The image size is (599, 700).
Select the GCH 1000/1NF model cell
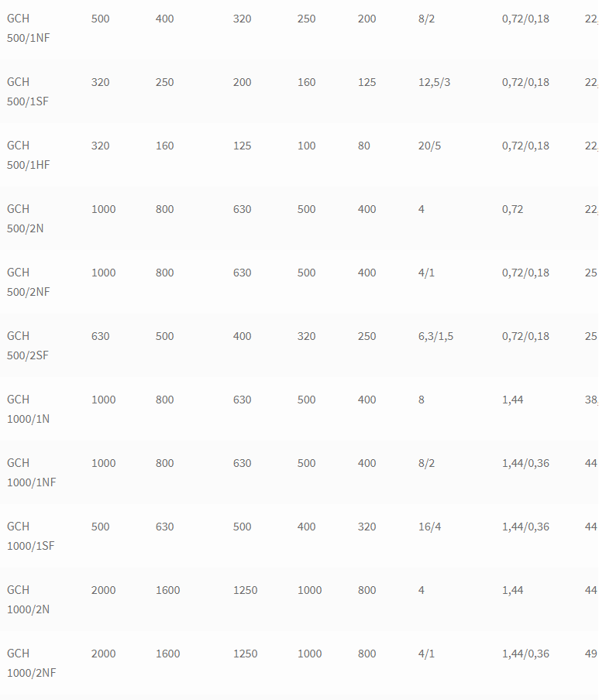31,472
